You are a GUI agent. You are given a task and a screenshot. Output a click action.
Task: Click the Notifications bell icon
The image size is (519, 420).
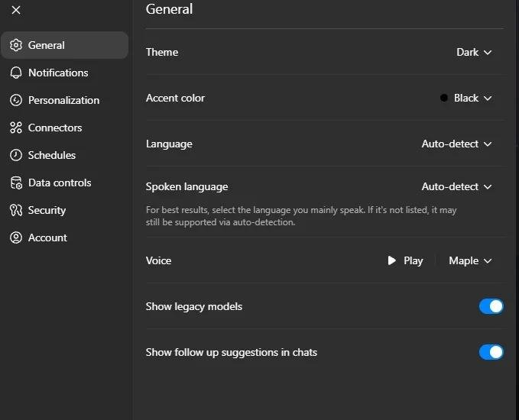[x=16, y=73]
